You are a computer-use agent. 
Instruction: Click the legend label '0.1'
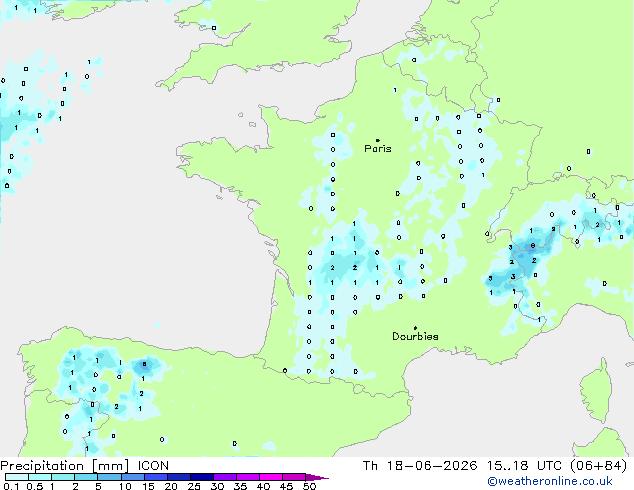(11, 486)
